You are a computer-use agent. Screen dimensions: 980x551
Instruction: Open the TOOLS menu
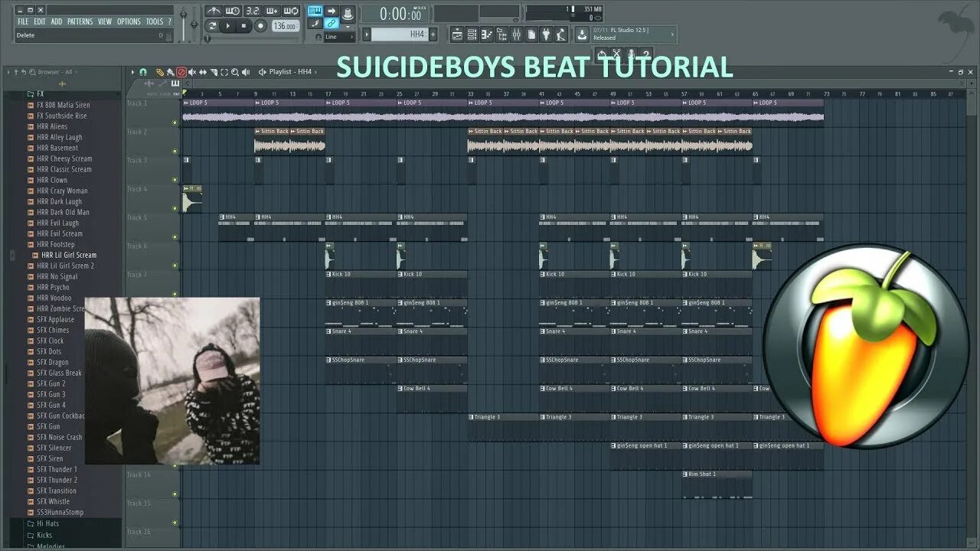[155, 21]
